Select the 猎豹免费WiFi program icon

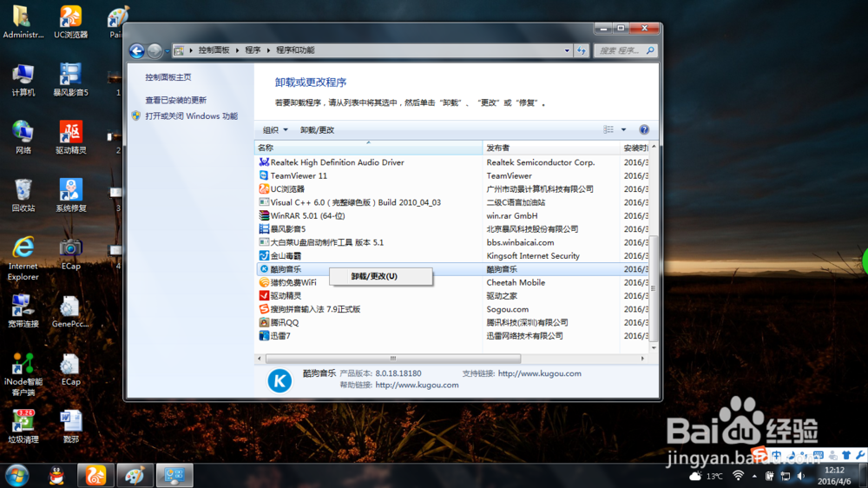coord(264,282)
